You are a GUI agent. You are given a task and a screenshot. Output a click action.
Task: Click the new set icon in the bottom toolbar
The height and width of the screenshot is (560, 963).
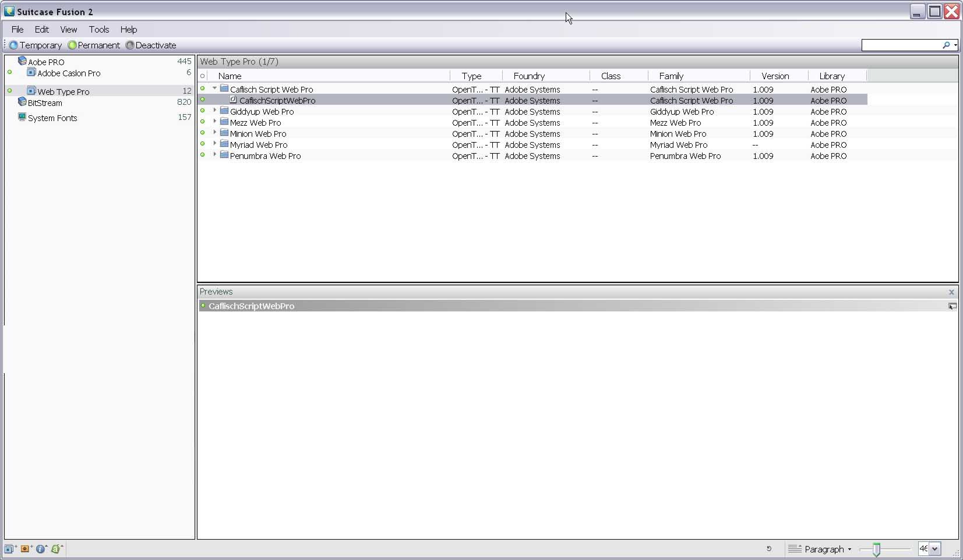[x=9, y=549]
